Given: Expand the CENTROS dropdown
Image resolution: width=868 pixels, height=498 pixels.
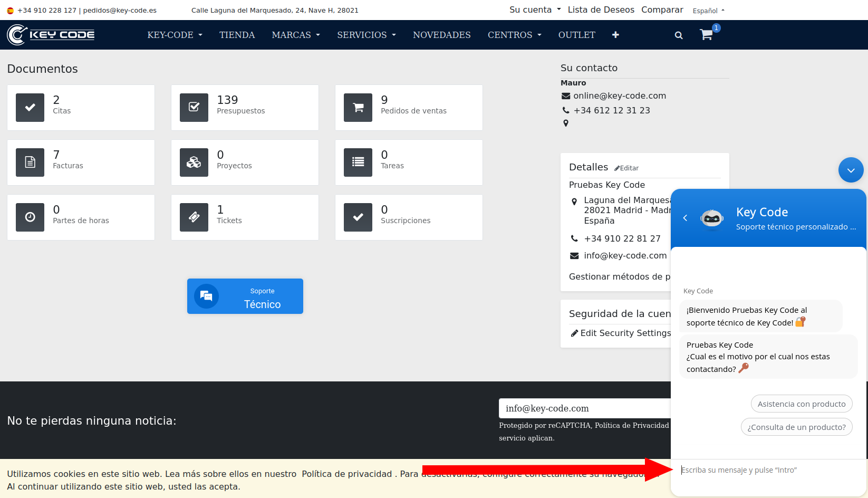Looking at the screenshot, I should coord(514,35).
